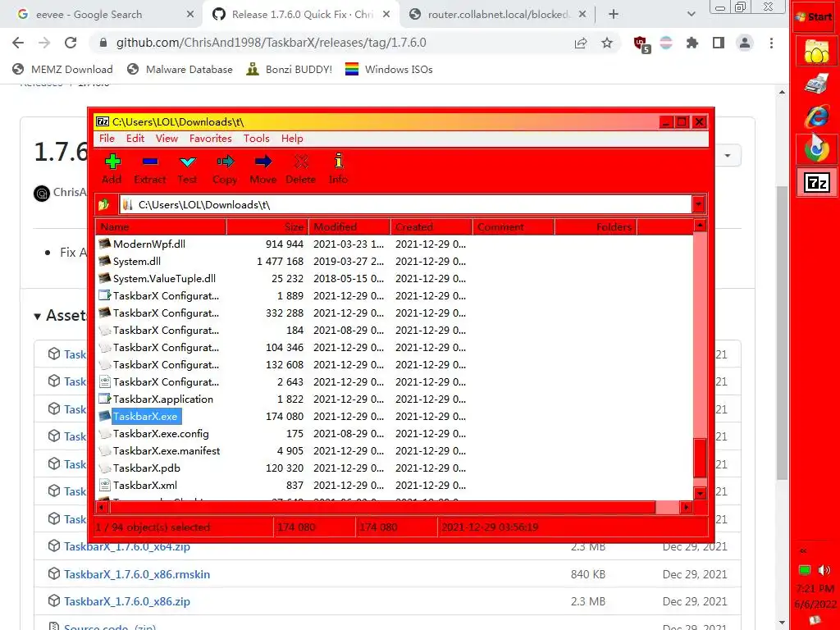Click the file list scroll-up arrow
Viewport: 840px width, 630px height.
(700, 226)
